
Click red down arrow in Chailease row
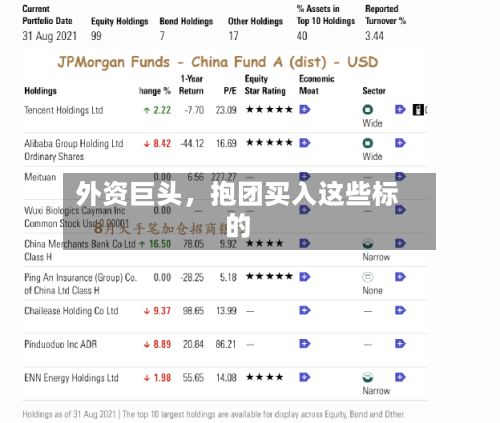(x=146, y=311)
